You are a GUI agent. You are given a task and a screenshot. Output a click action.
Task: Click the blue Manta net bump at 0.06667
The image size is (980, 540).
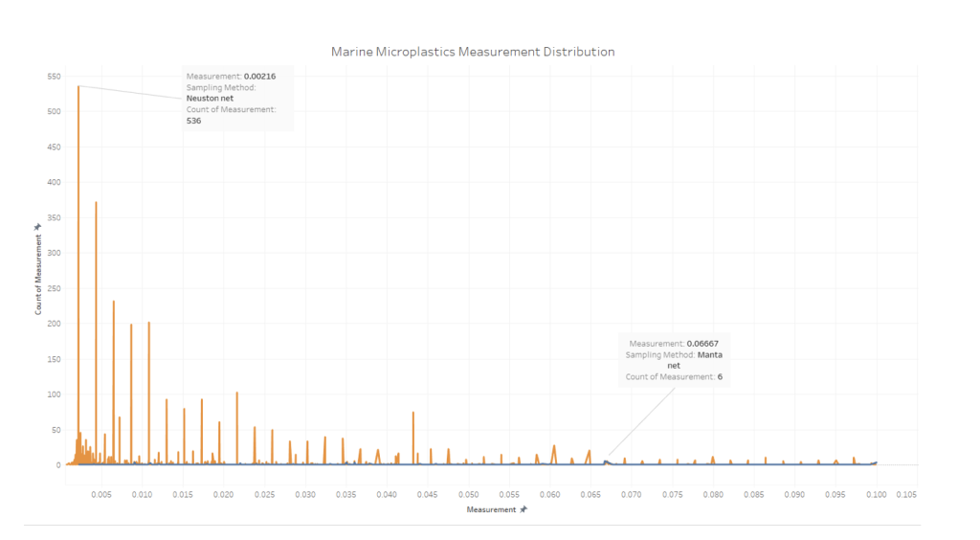coord(606,461)
